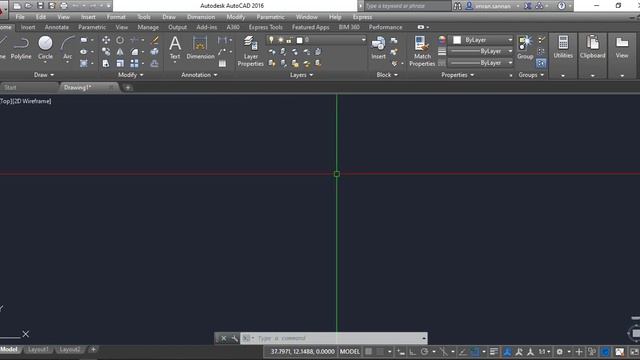
Task: Toggle grid display in status bar
Action: point(369,351)
